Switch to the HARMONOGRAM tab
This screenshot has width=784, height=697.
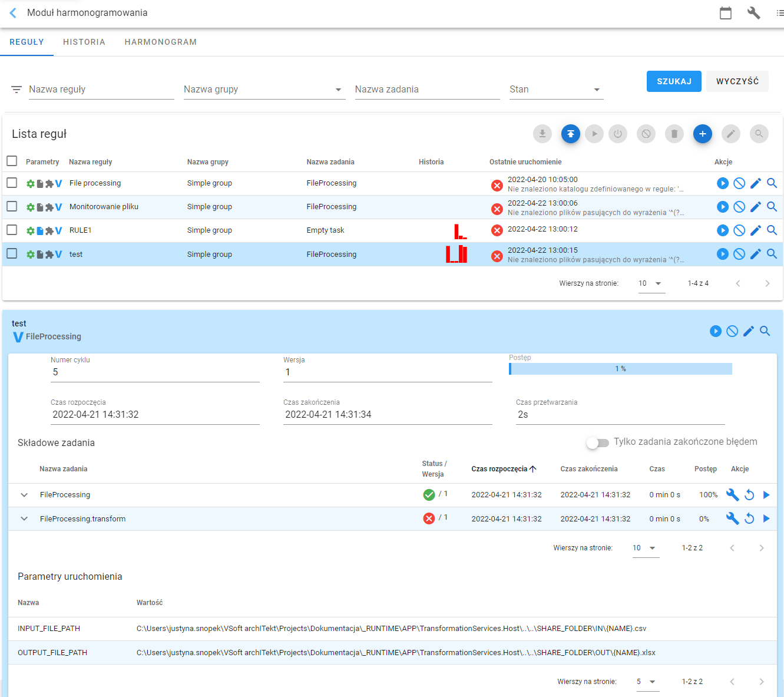161,42
